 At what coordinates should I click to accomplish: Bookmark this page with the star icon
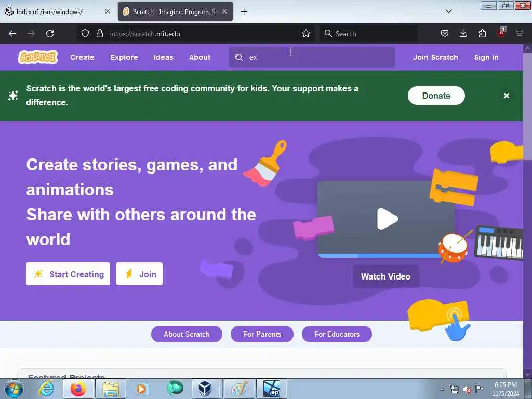306,34
